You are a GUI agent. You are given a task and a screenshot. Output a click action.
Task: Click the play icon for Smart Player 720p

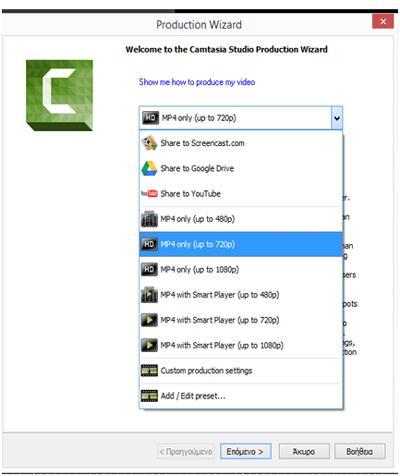[149, 320]
